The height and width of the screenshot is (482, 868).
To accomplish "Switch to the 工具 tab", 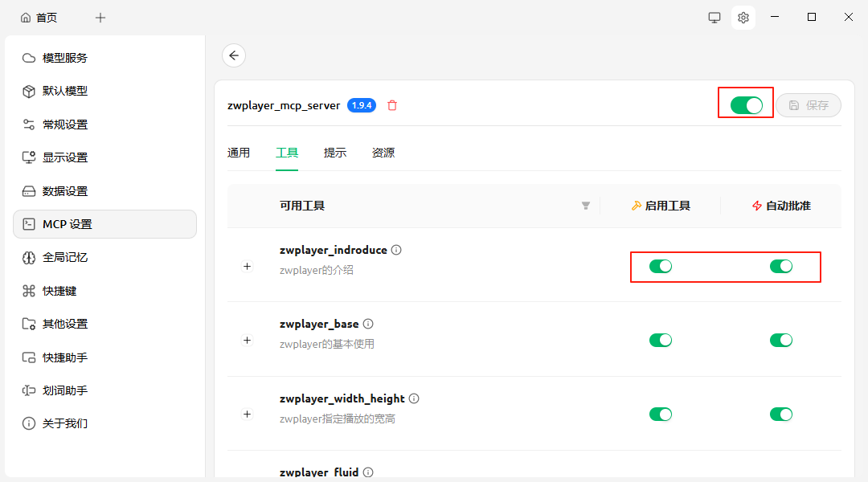I will (x=287, y=153).
